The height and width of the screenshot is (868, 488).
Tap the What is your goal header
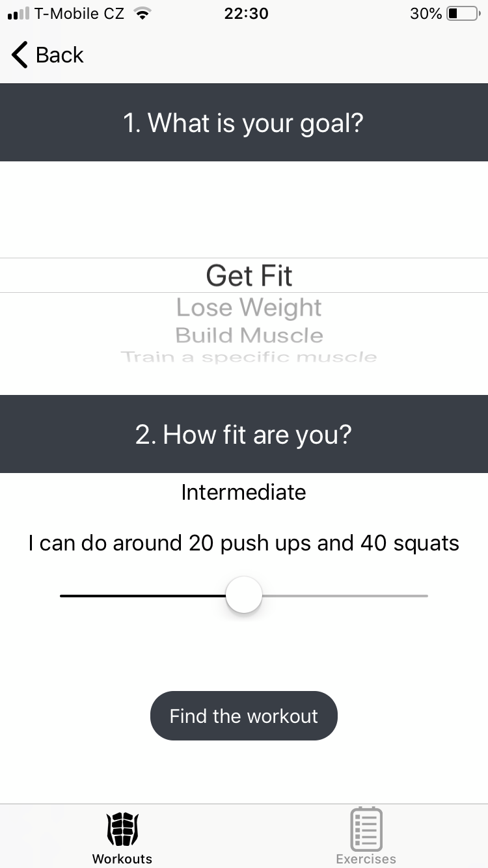click(243, 122)
